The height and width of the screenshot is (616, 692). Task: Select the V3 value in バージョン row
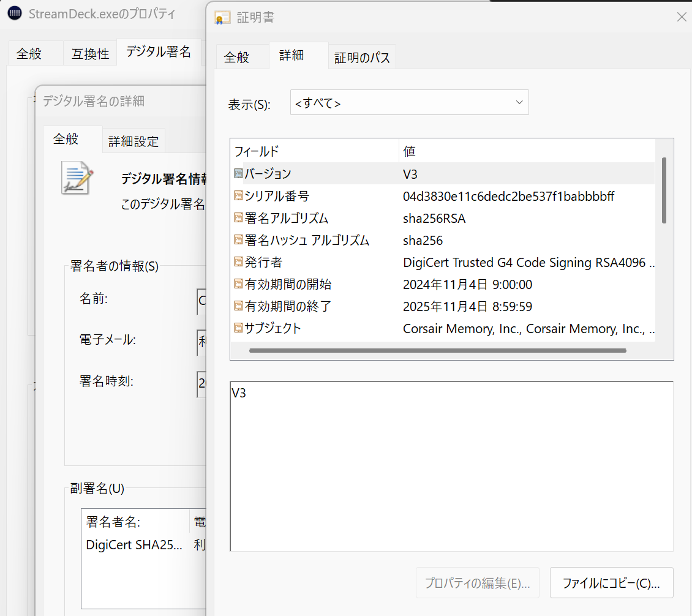(410, 175)
